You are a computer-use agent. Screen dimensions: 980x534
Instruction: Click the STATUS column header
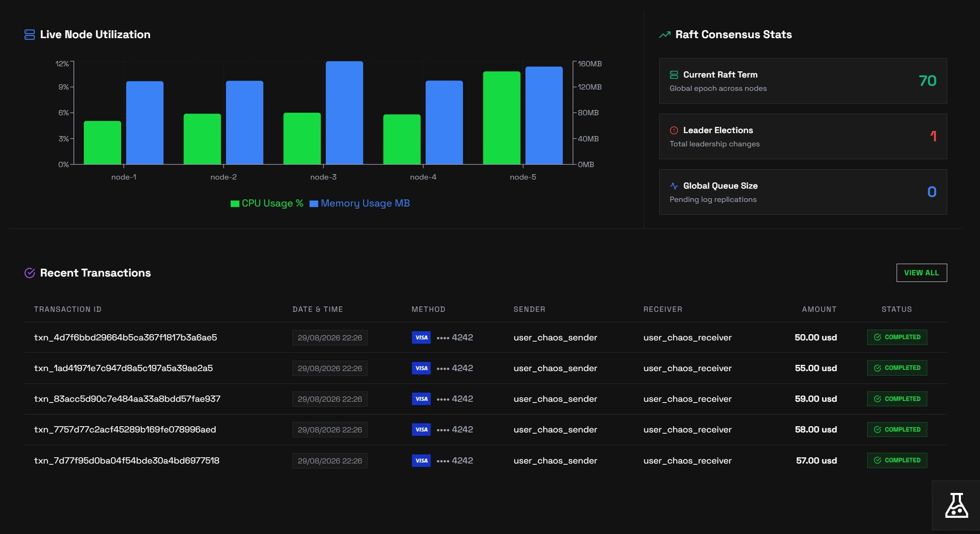[897, 309]
